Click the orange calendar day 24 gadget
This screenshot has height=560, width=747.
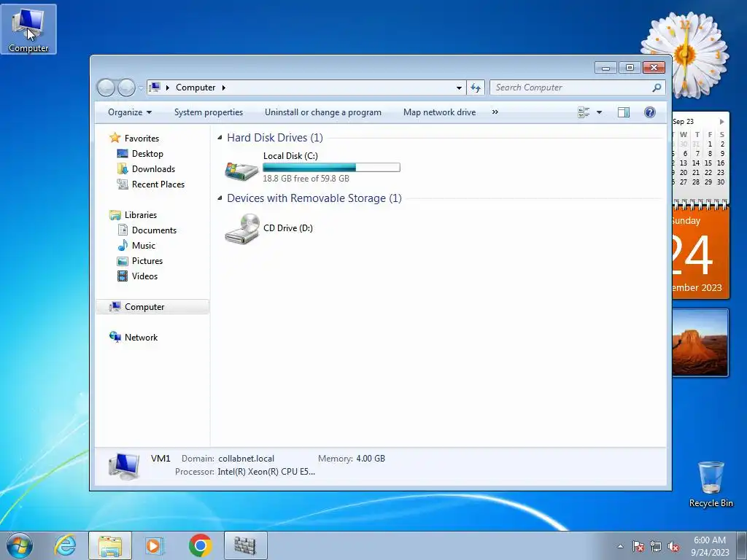700,252
